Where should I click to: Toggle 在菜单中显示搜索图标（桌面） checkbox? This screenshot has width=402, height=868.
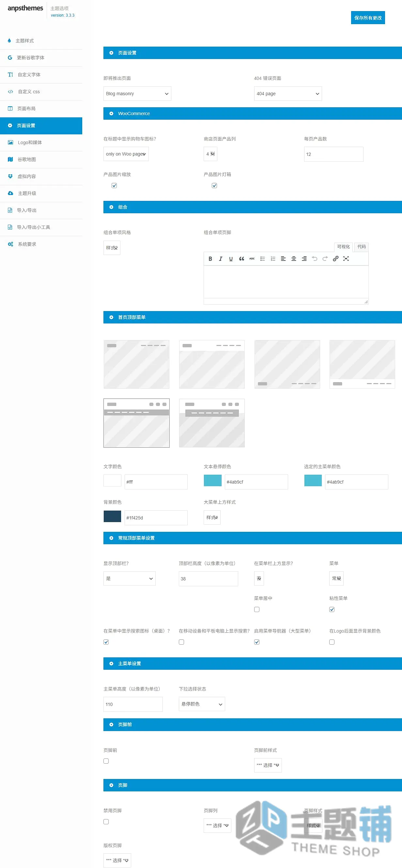click(x=106, y=642)
